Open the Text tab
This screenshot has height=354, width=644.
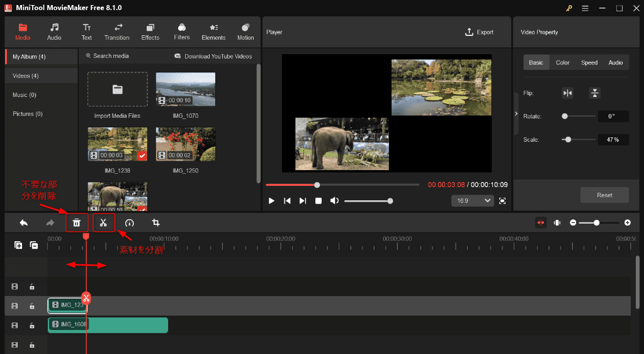click(87, 32)
